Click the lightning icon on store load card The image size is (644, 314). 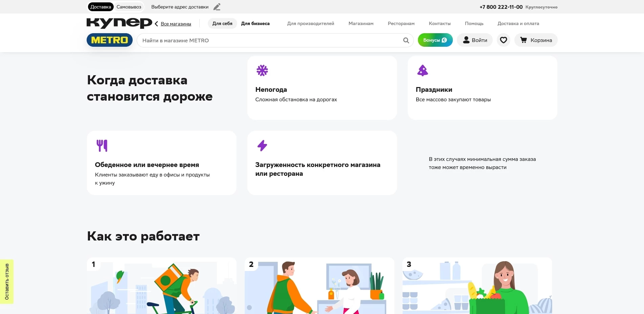pyautogui.click(x=262, y=146)
